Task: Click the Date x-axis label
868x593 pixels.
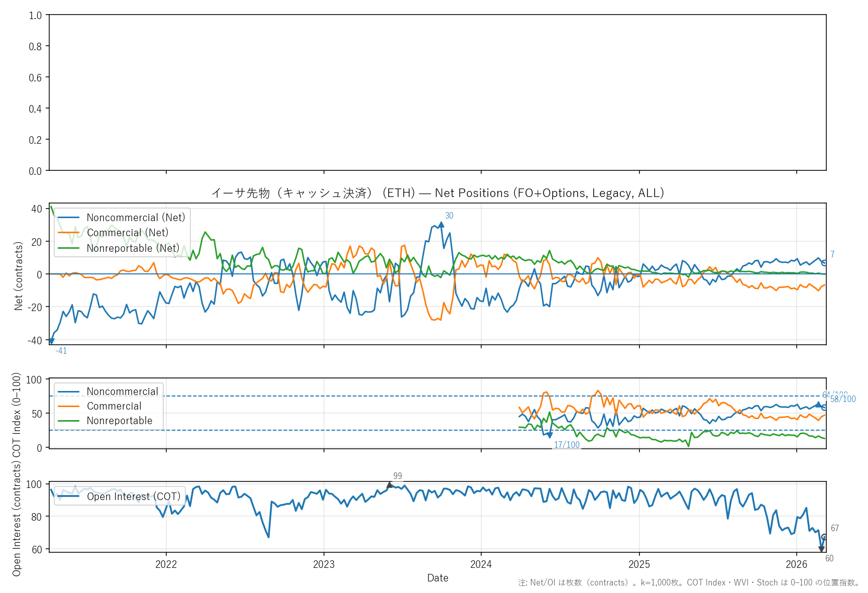Action: [x=438, y=578]
